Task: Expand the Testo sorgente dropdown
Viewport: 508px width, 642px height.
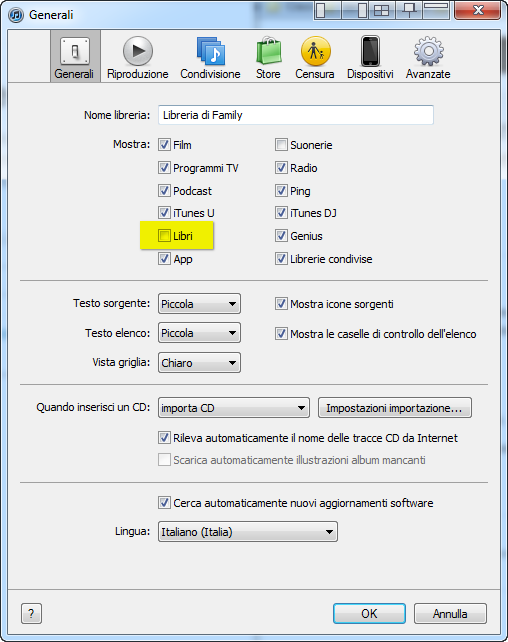Action: click(199, 304)
